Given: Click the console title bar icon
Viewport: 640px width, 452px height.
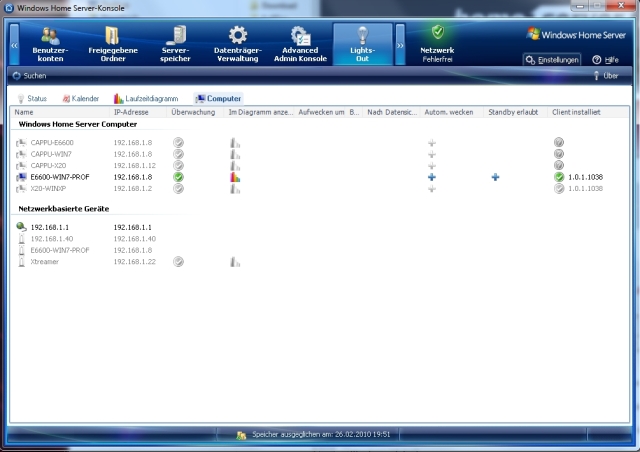Looking at the screenshot, I should click(9, 8).
